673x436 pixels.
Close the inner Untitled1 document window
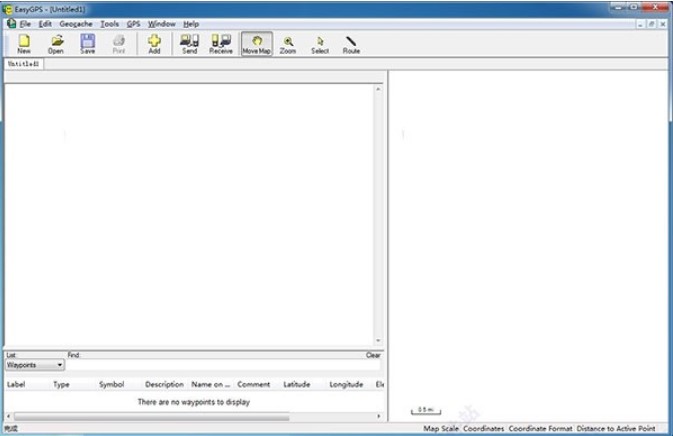click(663, 24)
